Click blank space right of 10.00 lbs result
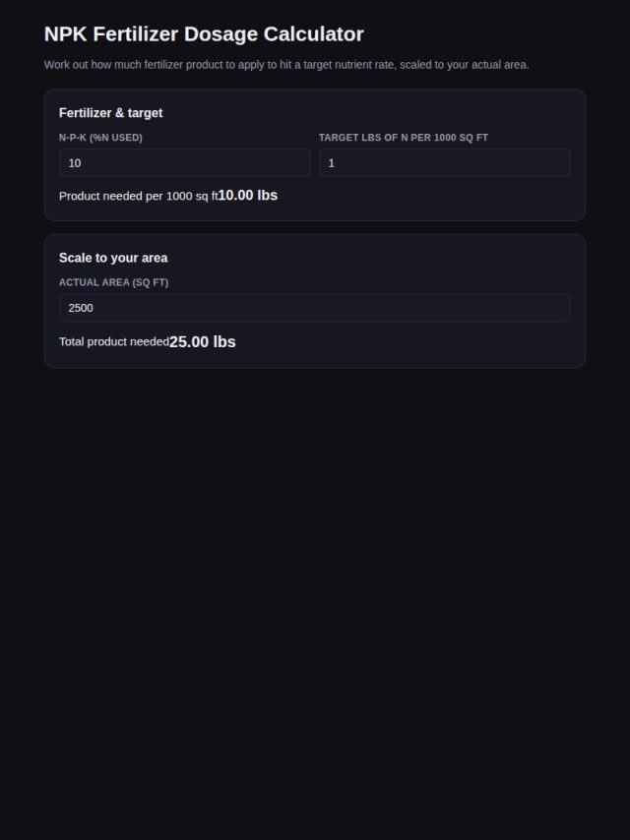The height and width of the screenshot is (840, 630). click(423, 196)
